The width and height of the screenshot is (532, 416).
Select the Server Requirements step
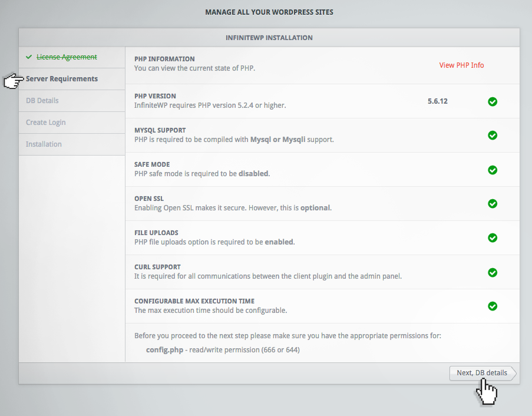[61, 78]
